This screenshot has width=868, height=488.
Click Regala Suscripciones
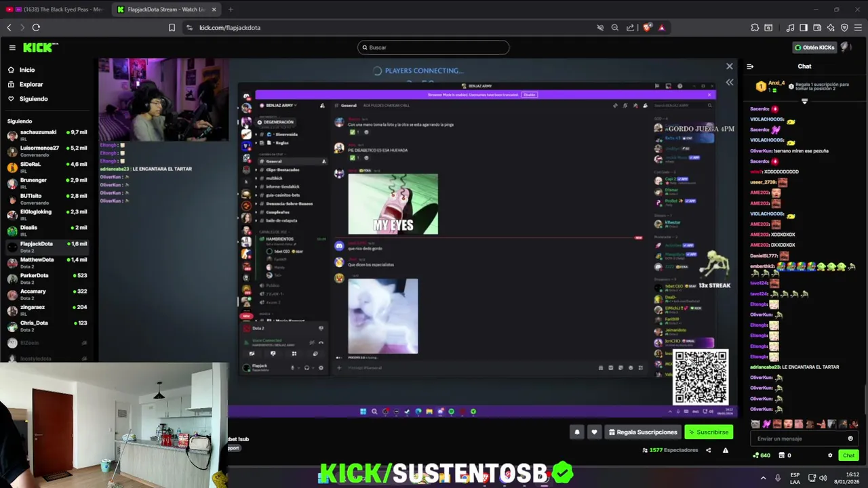643,432
